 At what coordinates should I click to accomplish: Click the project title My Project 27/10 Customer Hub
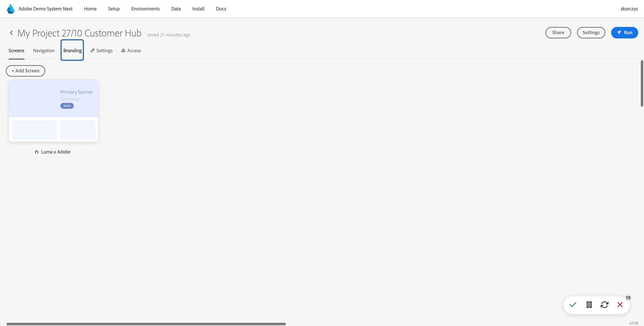(x=79, y=33)
